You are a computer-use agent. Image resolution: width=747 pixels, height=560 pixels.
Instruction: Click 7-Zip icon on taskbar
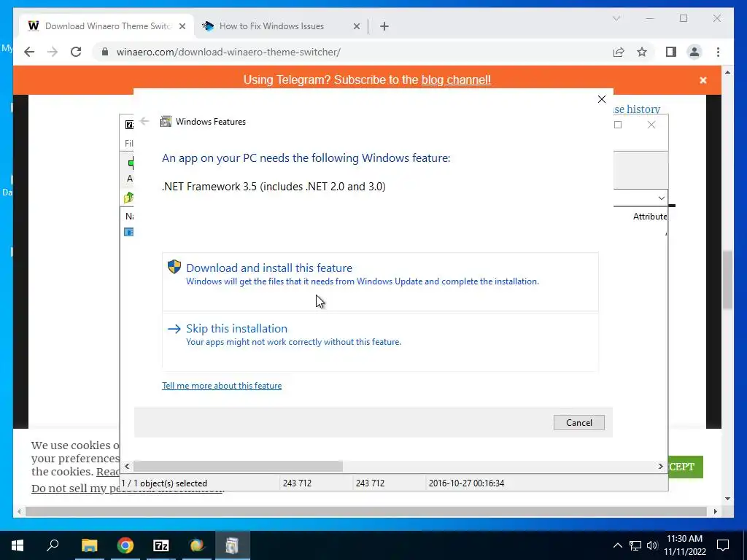161,545
